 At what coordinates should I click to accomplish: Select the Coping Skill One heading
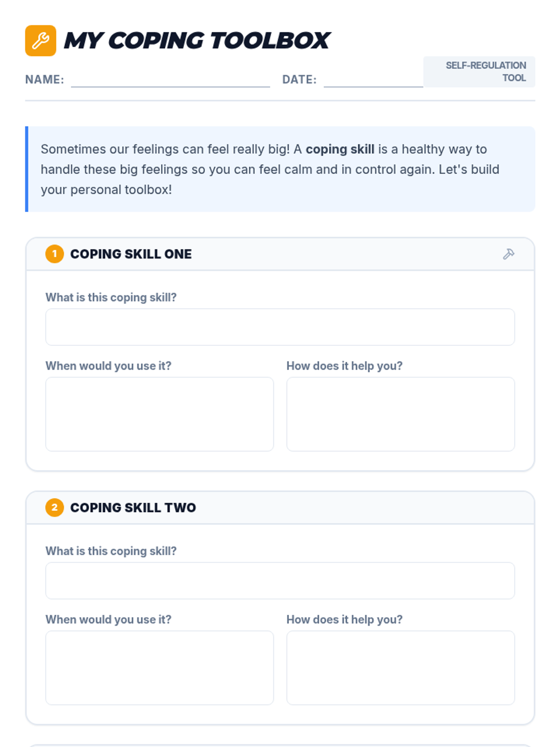pyautogui.click(x=131, y=254)
